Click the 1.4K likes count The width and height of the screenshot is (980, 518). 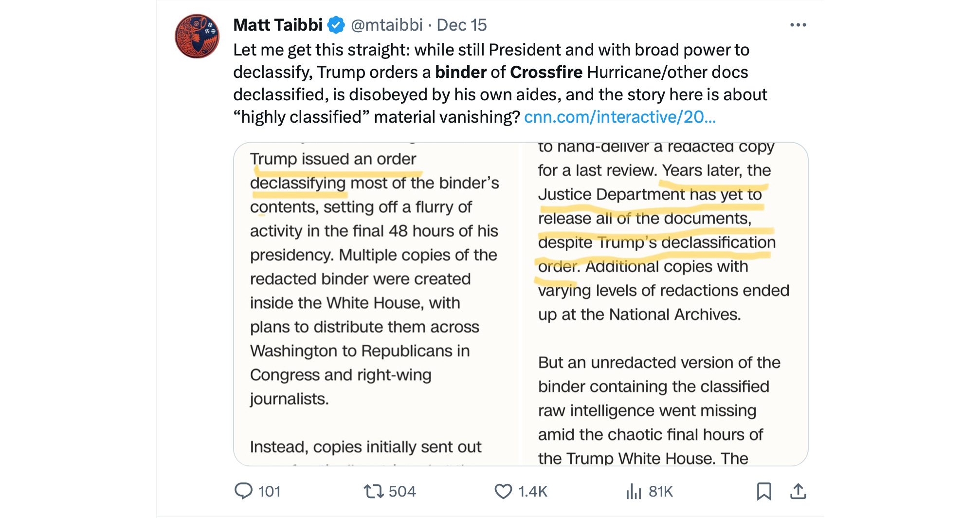[533, 491]
